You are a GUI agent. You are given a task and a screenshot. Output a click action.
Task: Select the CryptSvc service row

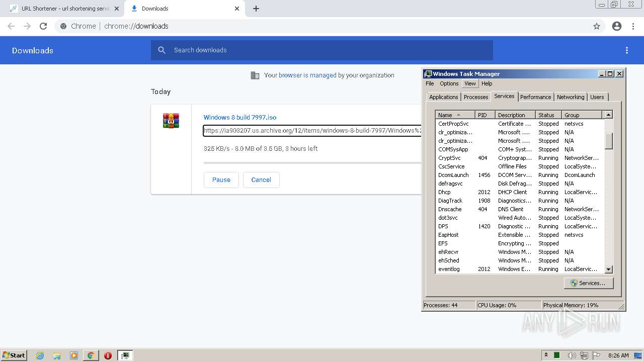[x=520, y=158]
